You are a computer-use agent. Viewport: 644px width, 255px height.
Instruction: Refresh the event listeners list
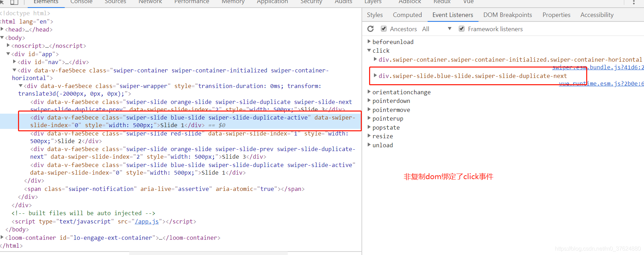coord(370,29)
